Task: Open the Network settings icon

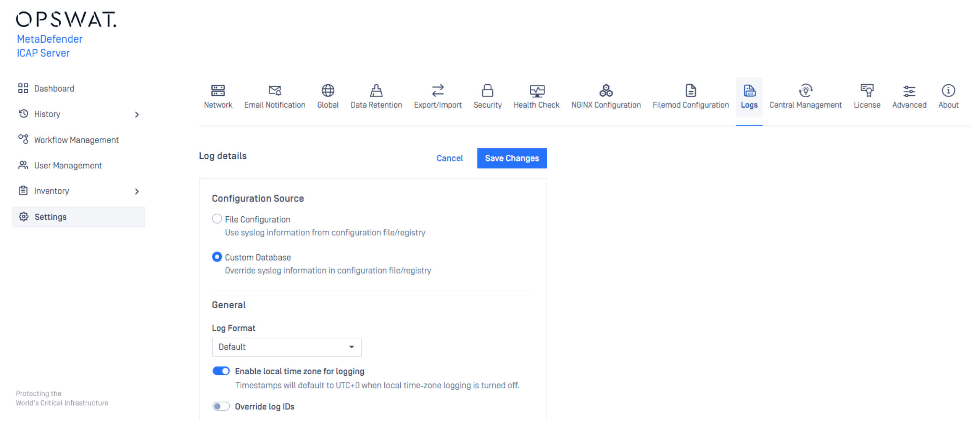Action: point(218,91)
